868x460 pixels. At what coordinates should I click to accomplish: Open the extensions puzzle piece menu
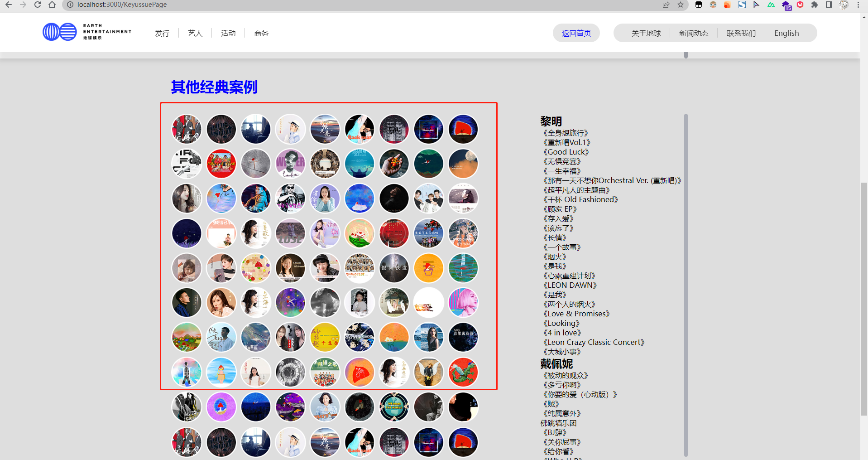tap(815, 5)
